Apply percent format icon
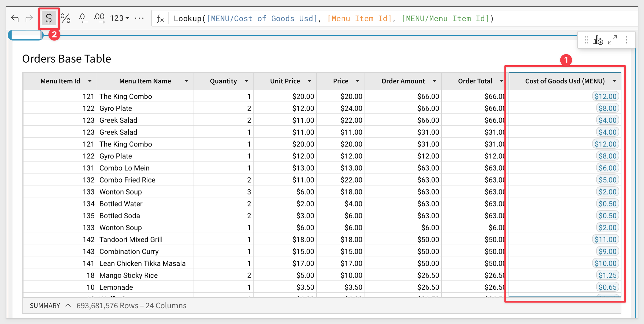 [65, 18]
